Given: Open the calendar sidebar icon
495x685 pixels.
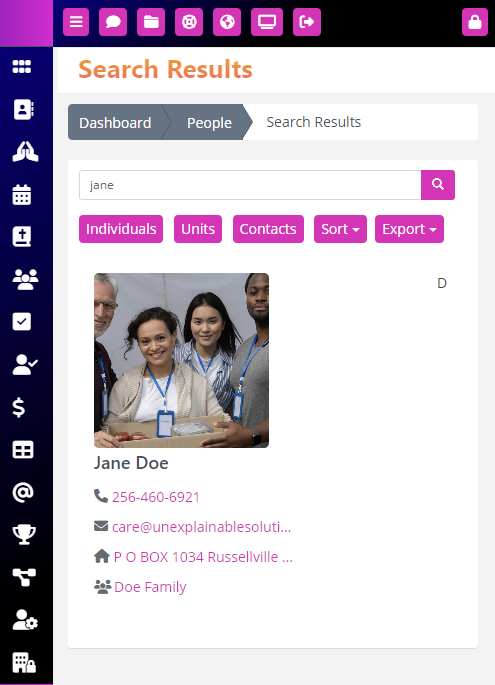Looking at the screenshot, I should pyautogui.click(x=22, y=194).
